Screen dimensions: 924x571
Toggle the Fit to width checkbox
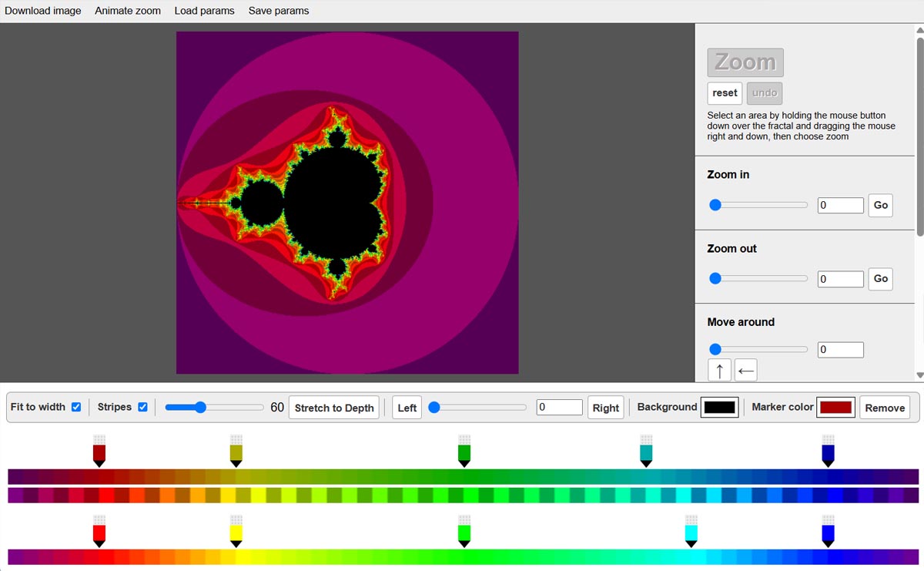(75, 407)
